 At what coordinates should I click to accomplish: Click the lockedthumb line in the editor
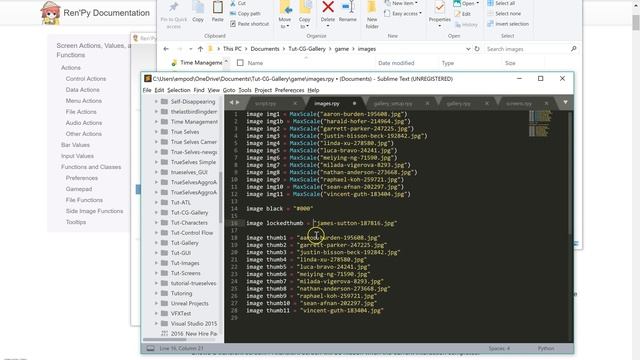(x=322, y=223)
